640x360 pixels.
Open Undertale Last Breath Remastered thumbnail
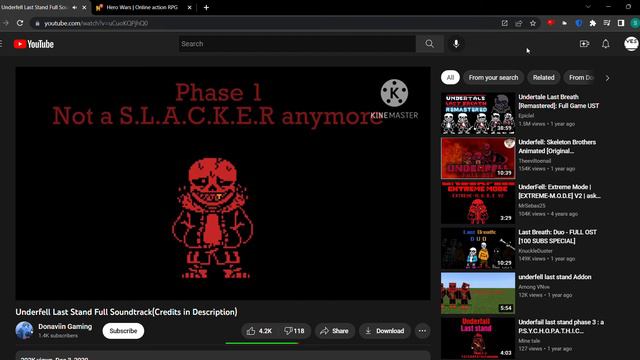[478, 113]
